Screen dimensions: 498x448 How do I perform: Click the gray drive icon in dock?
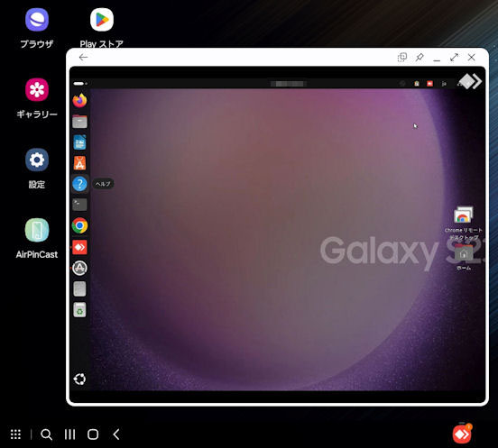tap(79, 289)
